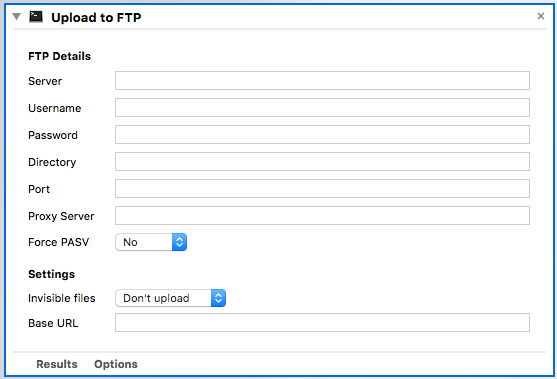Focus the Proxy Server field
This screenshot has height=379, width=557.
[322, 216]
